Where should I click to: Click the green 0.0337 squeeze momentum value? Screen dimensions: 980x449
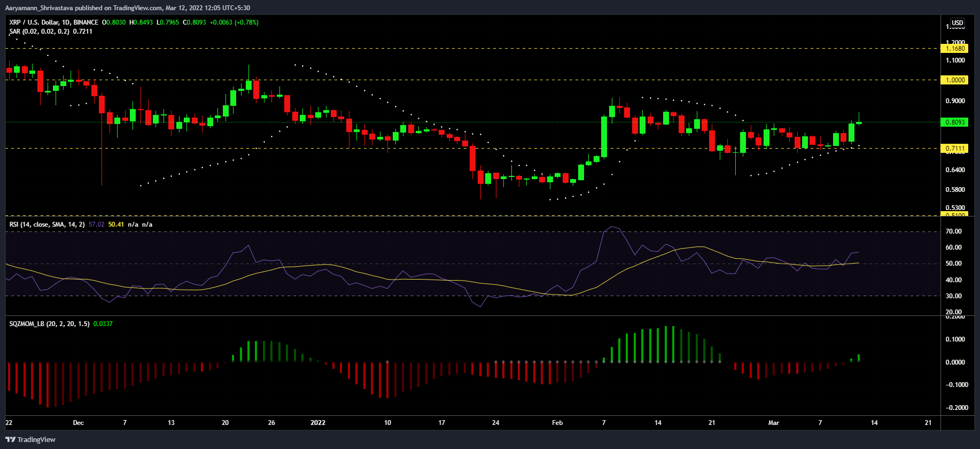coord(103,324)
